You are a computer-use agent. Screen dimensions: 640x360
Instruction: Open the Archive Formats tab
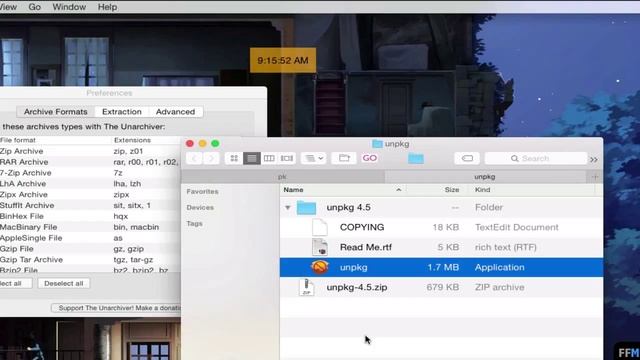(56, 112)
